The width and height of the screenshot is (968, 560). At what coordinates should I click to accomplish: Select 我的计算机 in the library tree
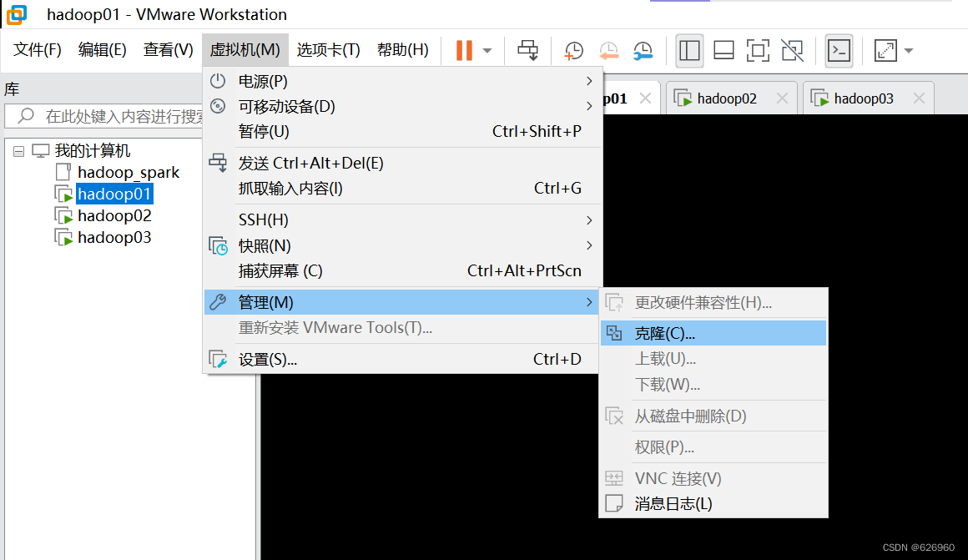[93, 151]
